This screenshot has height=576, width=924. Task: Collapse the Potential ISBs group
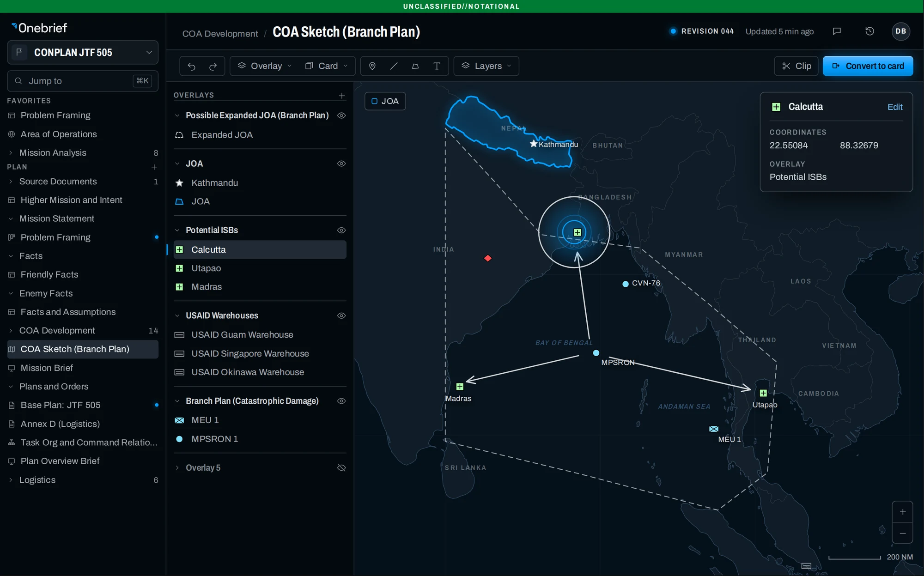(x=177, y=230)
